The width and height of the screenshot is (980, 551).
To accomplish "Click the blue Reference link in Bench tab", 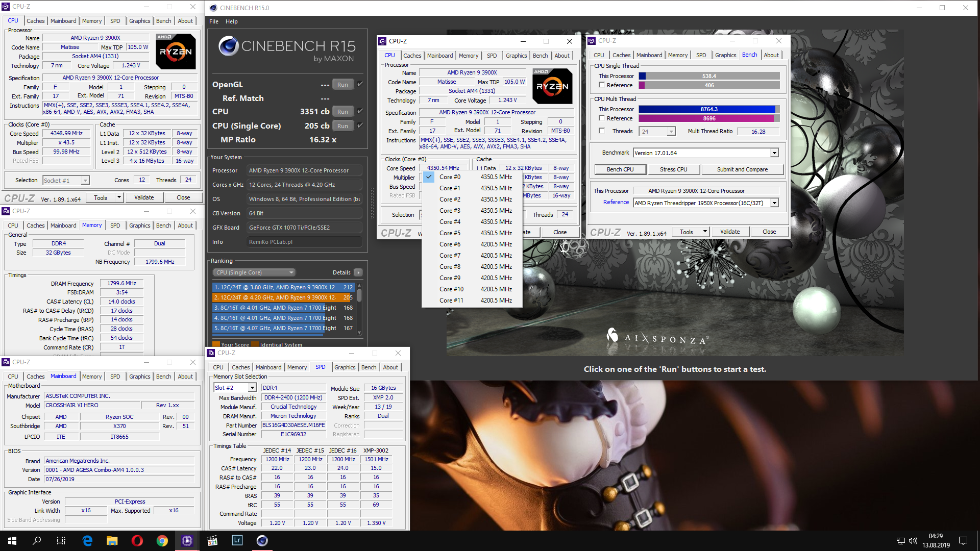I will pos(616,202).
